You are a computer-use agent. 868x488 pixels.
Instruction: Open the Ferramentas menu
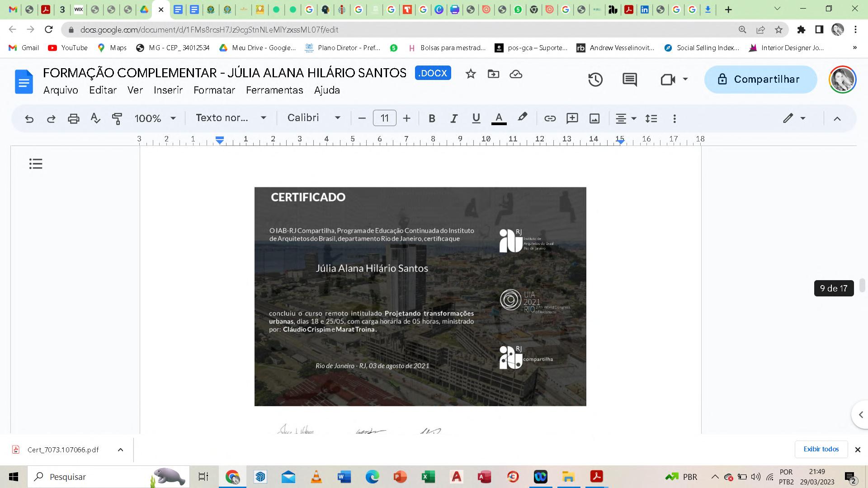274,90
